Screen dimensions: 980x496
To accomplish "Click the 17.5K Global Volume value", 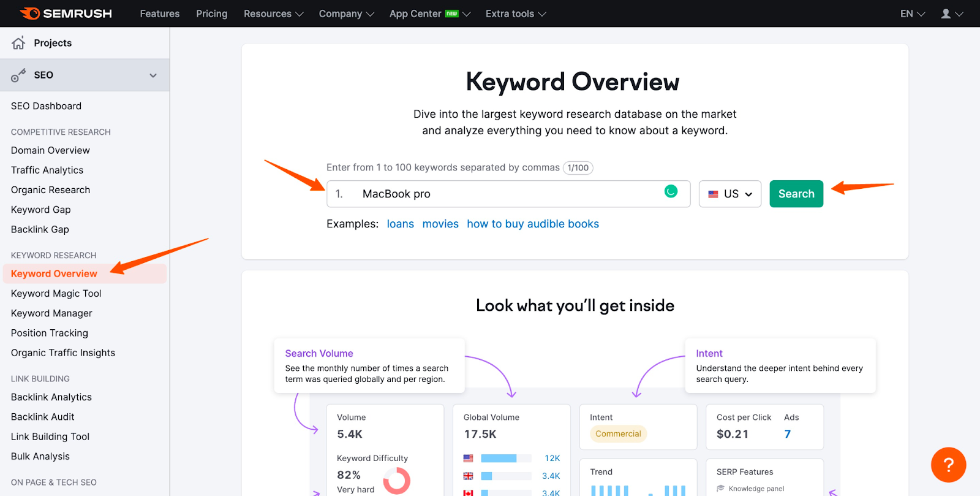I will pyautogui.click(x=480, y=434).
